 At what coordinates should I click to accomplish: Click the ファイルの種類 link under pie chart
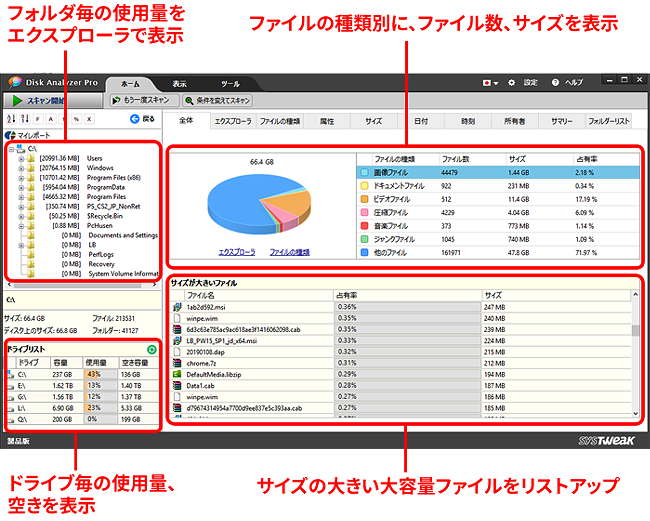289,252
